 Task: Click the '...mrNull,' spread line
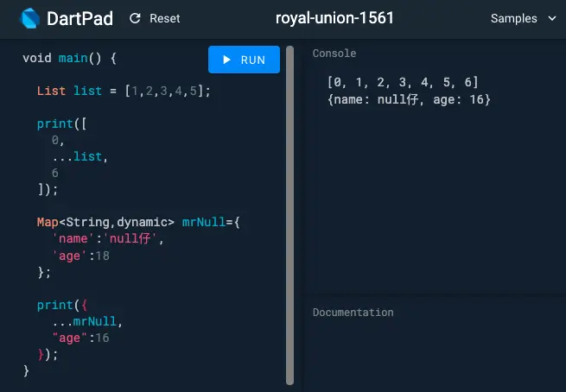tap(87, 321)
